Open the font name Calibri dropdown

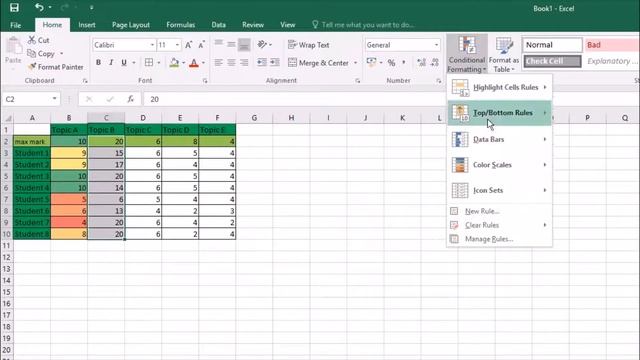tap(152, 45)
